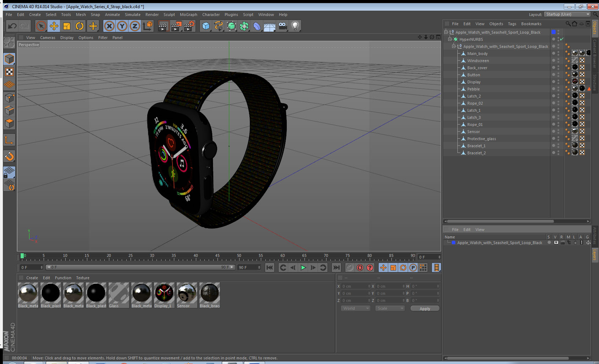Click the Apply button

(x=425, y=309)
